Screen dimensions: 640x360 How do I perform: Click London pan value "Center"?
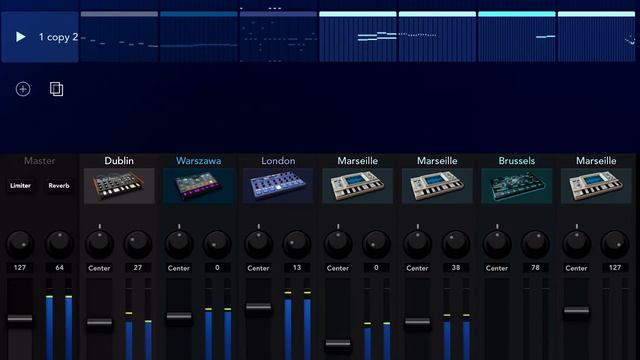pos(258,268)
